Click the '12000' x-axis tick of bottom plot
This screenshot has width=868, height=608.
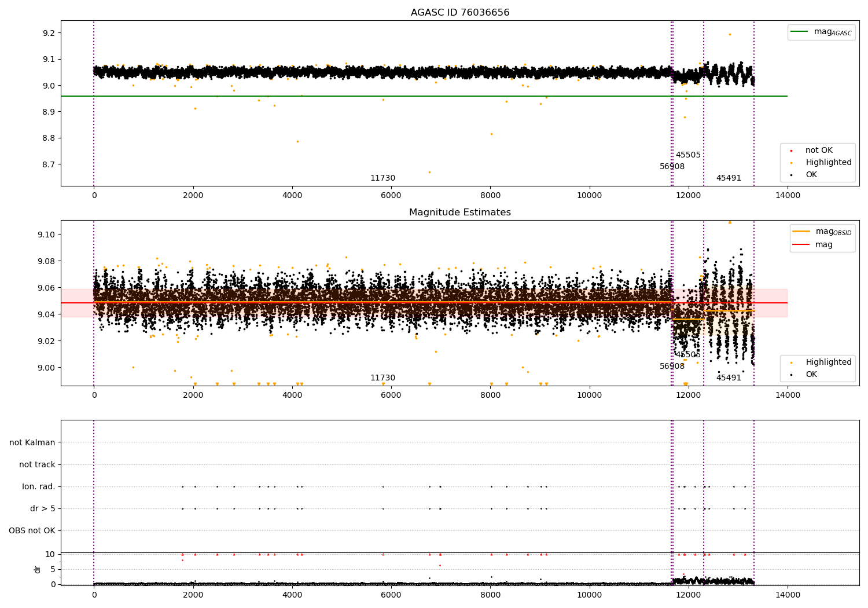click(x=689, y=595)
